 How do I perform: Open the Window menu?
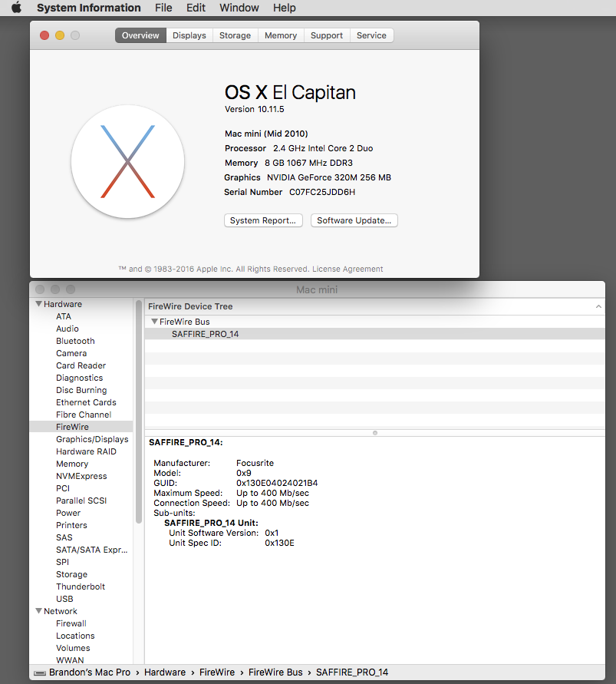click(x=239, y=8)
